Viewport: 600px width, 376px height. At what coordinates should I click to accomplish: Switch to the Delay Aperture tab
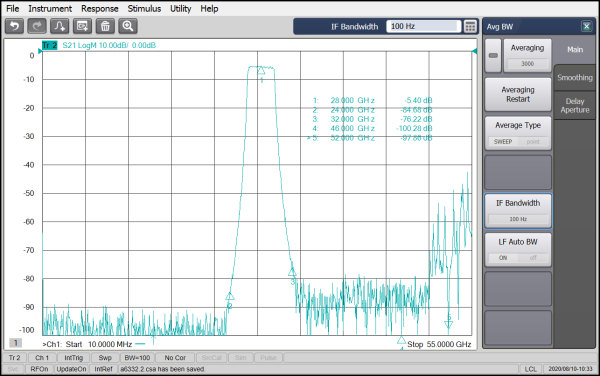pos(575,106)
